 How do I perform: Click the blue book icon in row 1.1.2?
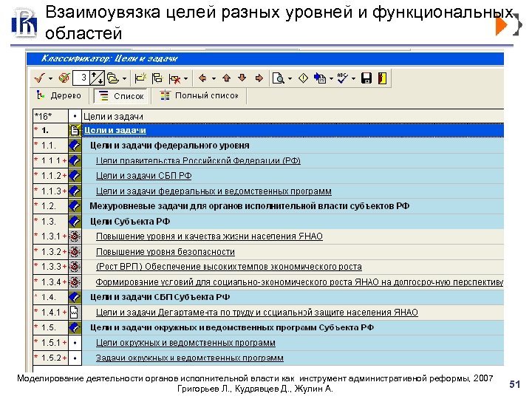pyautogui.click(x=75, y=176)
